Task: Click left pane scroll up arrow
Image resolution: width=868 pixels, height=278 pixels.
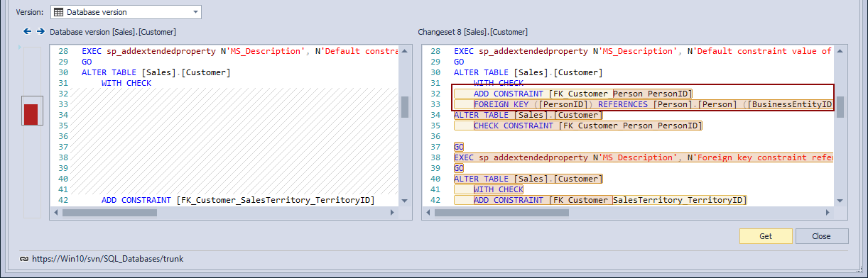Action: (405, 51)
